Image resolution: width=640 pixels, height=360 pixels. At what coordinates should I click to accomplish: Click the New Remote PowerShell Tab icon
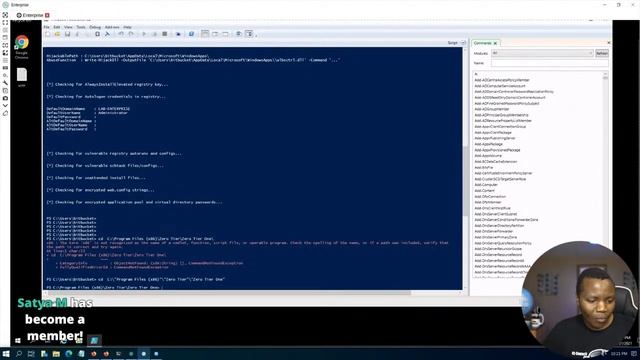[x=178, y=34]
